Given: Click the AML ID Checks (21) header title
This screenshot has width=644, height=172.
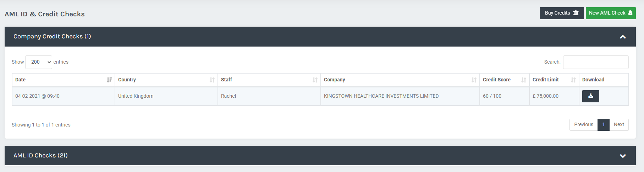Looking at the screenshot, I should (40, 156).
